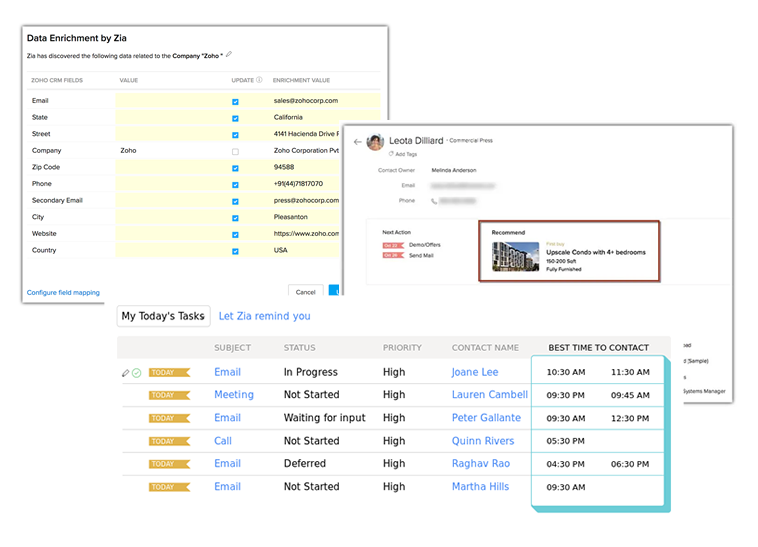Open Let Zia remind you tab
758x547 pixels.
tap(264, 316)
